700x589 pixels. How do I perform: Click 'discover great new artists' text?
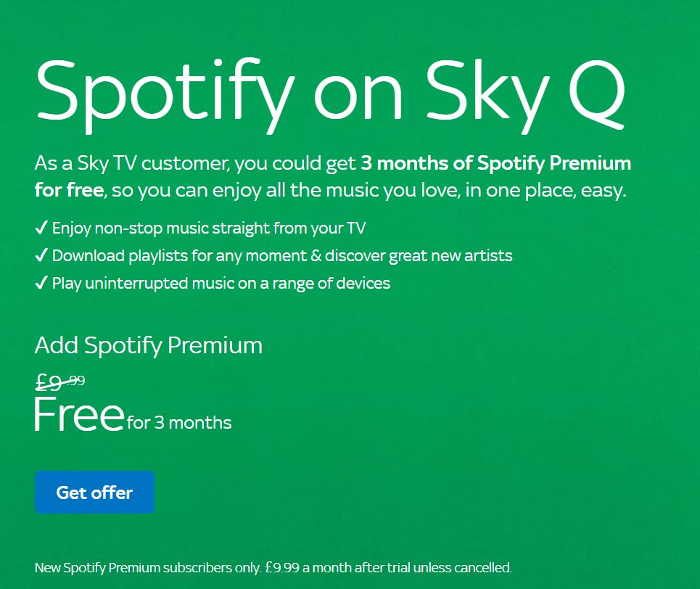click(419, 256)
